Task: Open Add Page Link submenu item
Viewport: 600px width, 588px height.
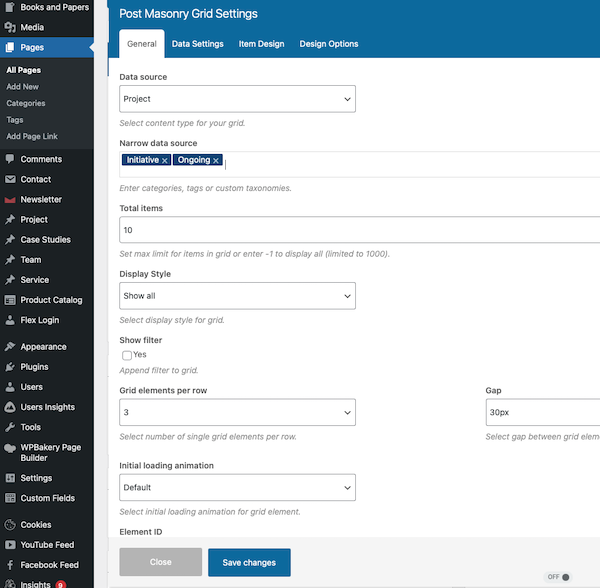Action: coord(32,136)
